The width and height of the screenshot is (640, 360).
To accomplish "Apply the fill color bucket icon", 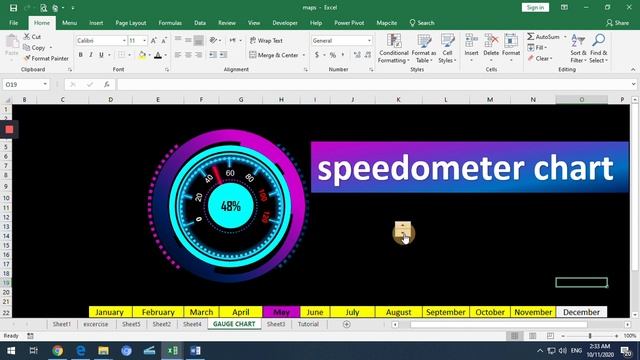I will tap(142, 55).
